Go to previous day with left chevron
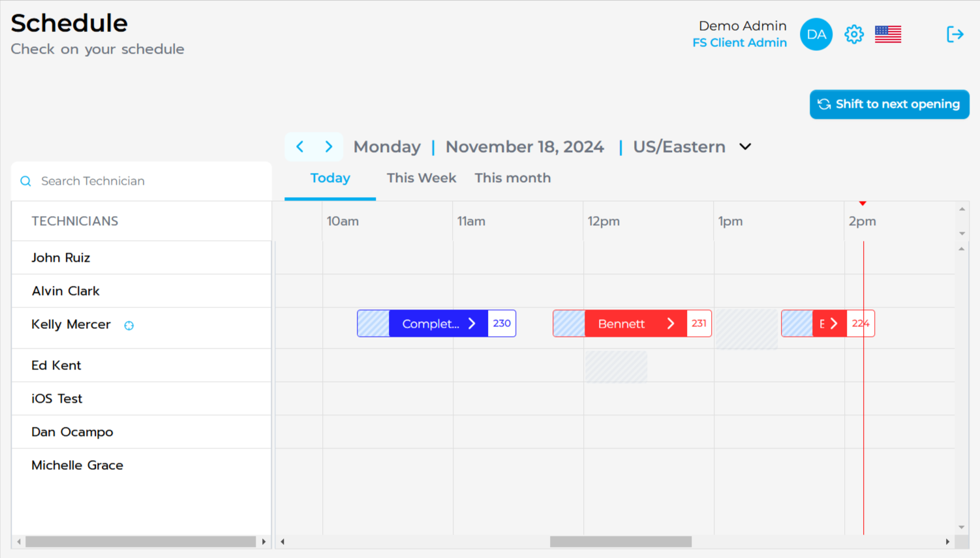980x558 pixels. pyautogui.click(x=299, y=146)
